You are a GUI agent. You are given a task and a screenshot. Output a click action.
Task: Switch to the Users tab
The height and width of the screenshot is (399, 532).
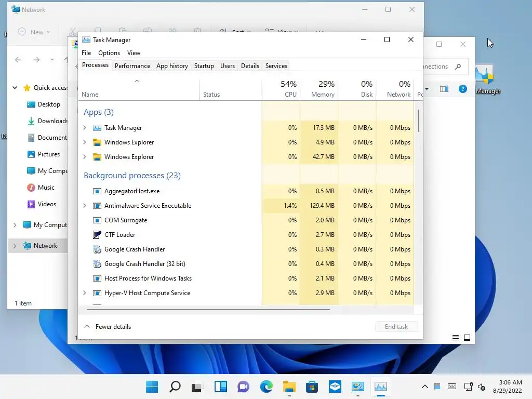(x=228, y=66)
